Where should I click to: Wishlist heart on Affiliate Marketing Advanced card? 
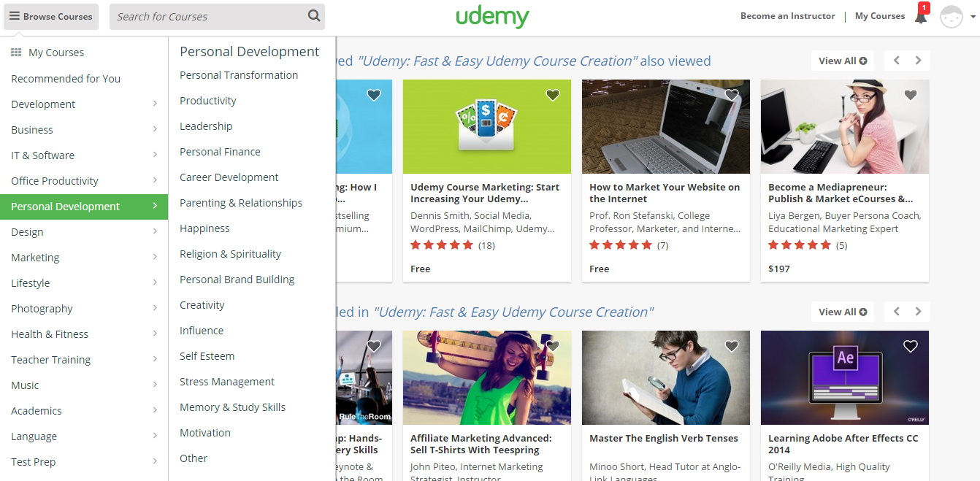553,346
